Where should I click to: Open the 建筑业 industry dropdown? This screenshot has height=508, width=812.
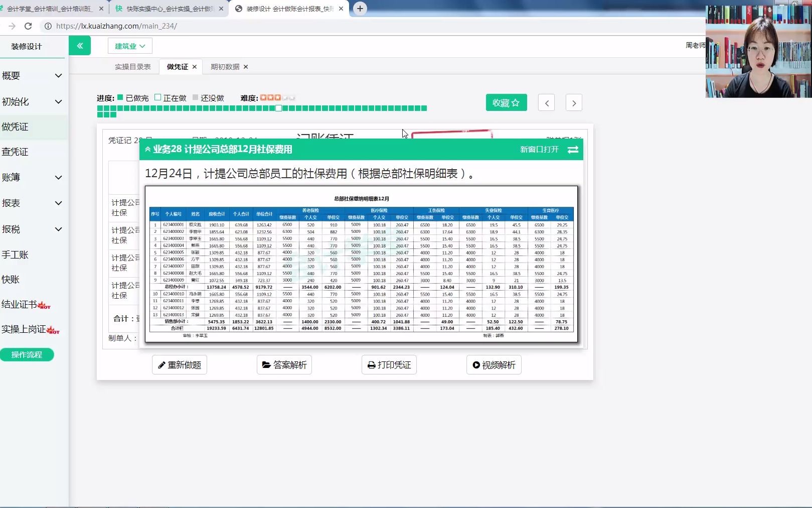(x=129, y=45)
